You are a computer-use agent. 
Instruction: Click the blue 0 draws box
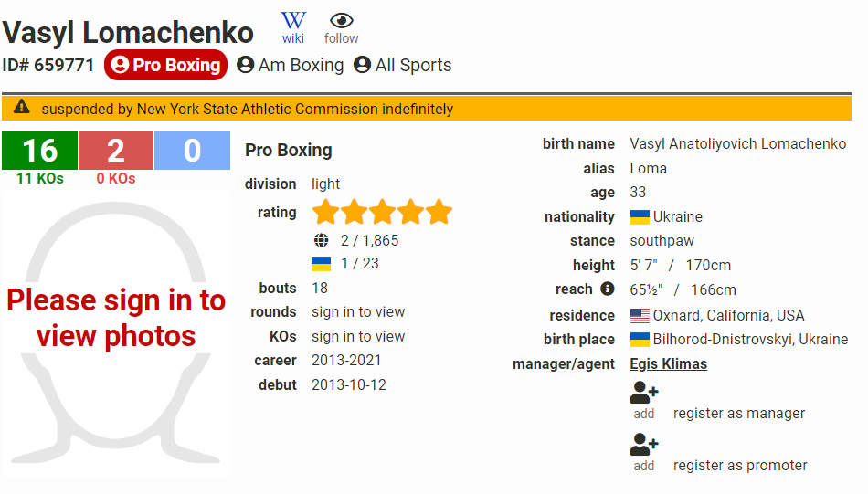192,151
